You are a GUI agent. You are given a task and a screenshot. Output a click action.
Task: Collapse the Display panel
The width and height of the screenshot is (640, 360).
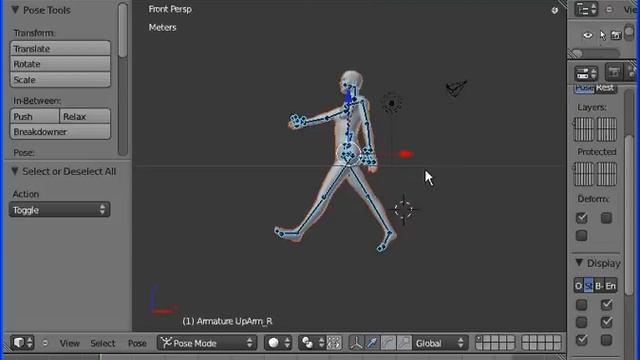point(579,263)
